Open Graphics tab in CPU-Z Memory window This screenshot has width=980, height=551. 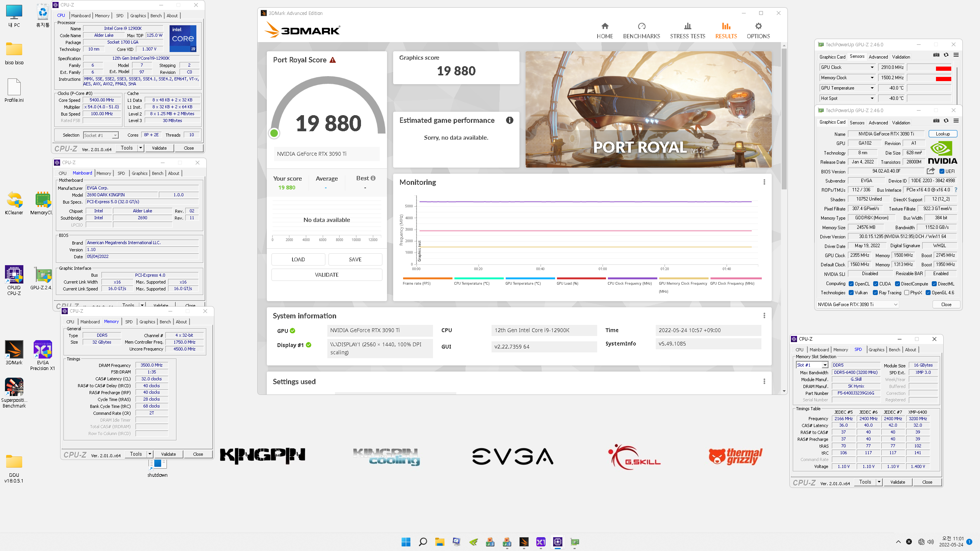point(147,322)
